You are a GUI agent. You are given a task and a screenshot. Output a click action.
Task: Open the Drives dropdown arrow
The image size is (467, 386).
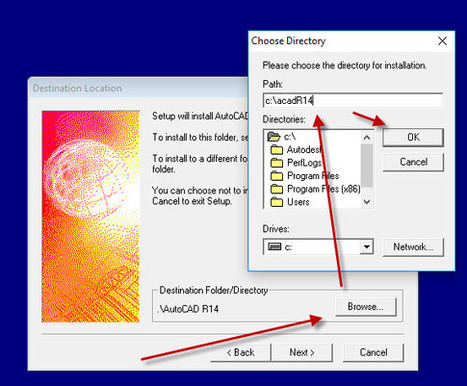366,247
